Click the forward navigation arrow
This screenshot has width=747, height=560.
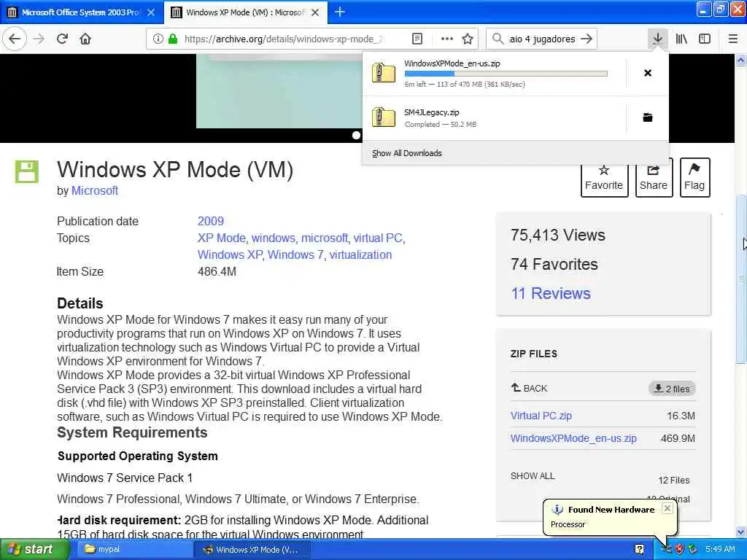pos(39,39)
